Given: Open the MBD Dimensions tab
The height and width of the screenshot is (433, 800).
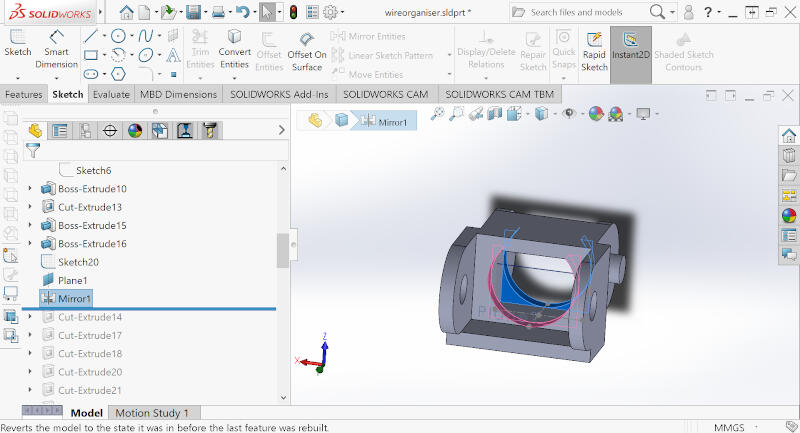Looking at the screenshot, I should pos(178,94).
